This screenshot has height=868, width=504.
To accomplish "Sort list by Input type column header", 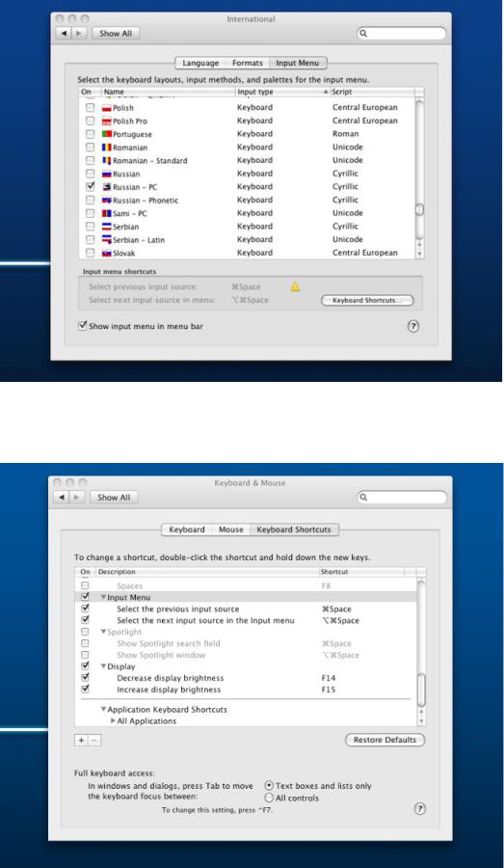I will tap(282, 92).
